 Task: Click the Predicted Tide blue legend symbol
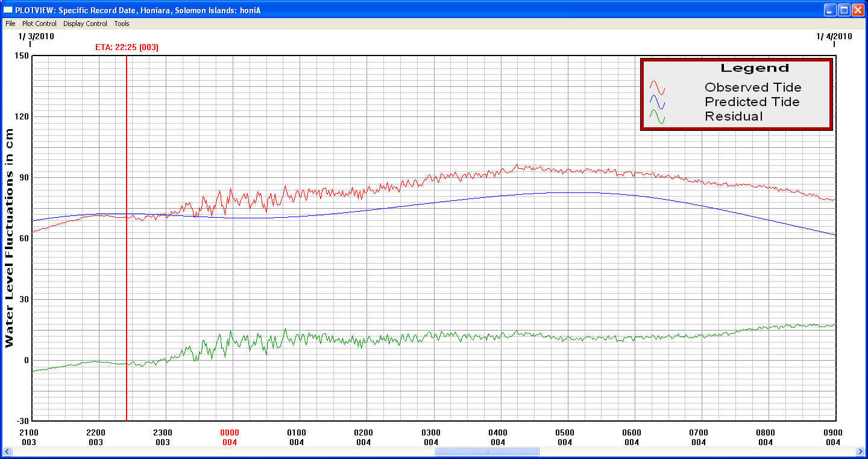coord(657,103)
